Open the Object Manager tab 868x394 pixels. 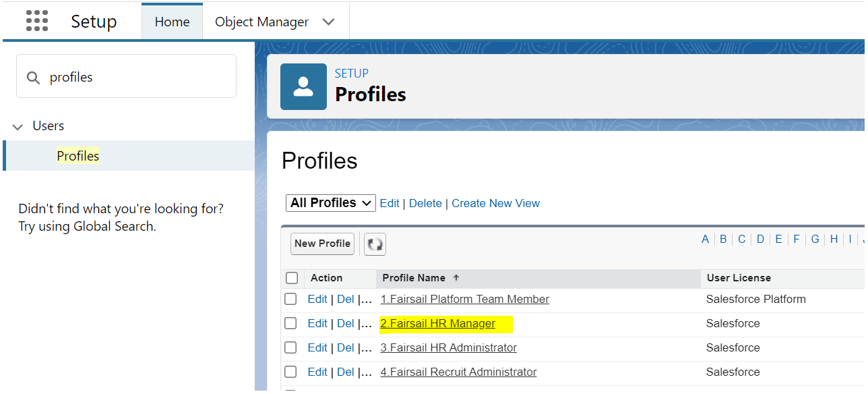[261, 22]
